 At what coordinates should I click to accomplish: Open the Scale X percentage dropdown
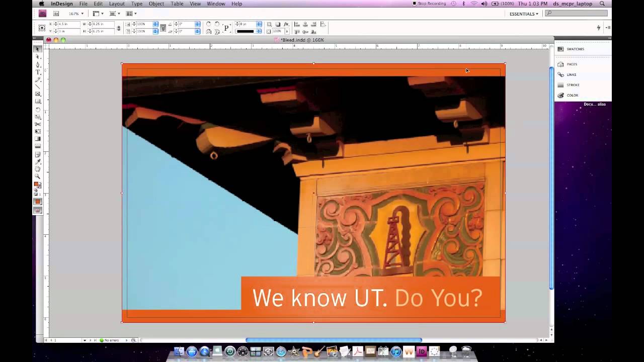pyautogui.click(x=155, y=24)
